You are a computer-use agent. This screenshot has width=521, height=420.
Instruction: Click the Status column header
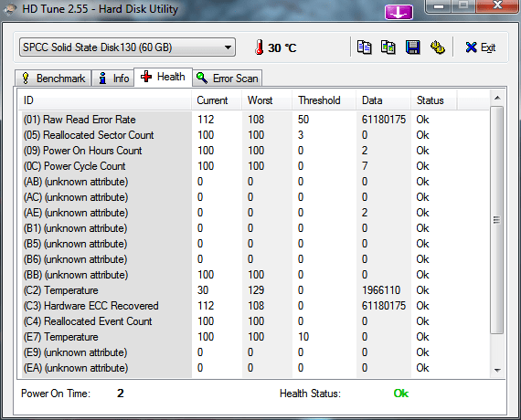click(434, 100)
